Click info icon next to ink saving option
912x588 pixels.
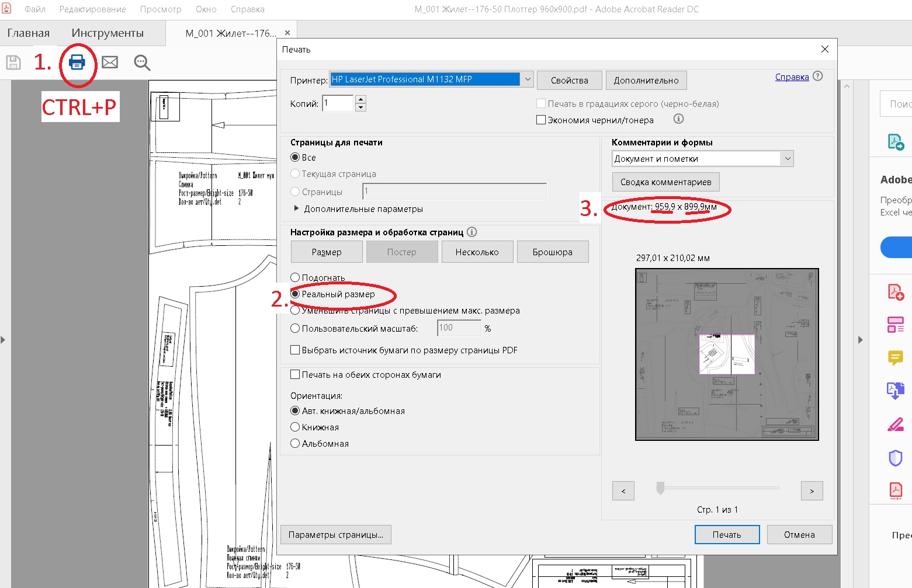coord(678,119)
